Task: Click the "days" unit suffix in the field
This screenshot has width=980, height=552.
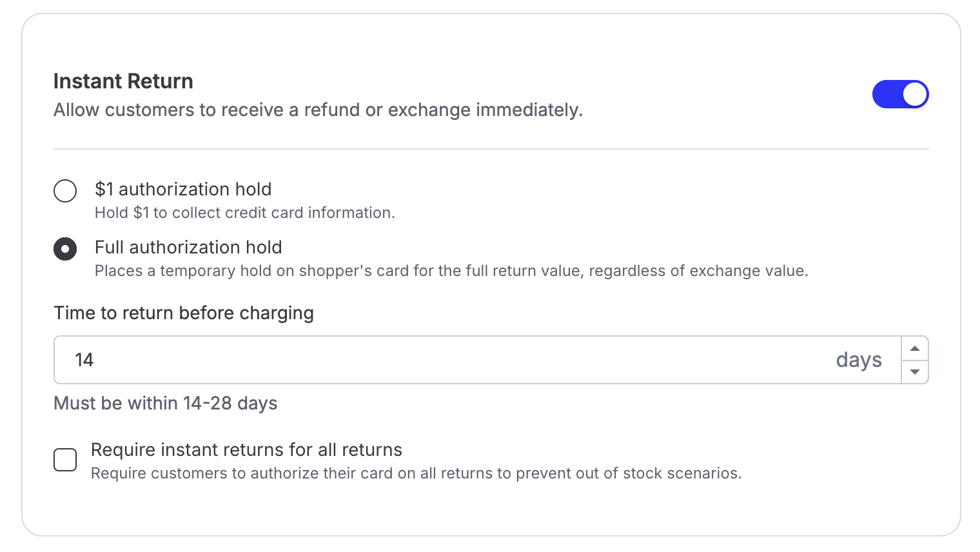Action: coord(858,360)
